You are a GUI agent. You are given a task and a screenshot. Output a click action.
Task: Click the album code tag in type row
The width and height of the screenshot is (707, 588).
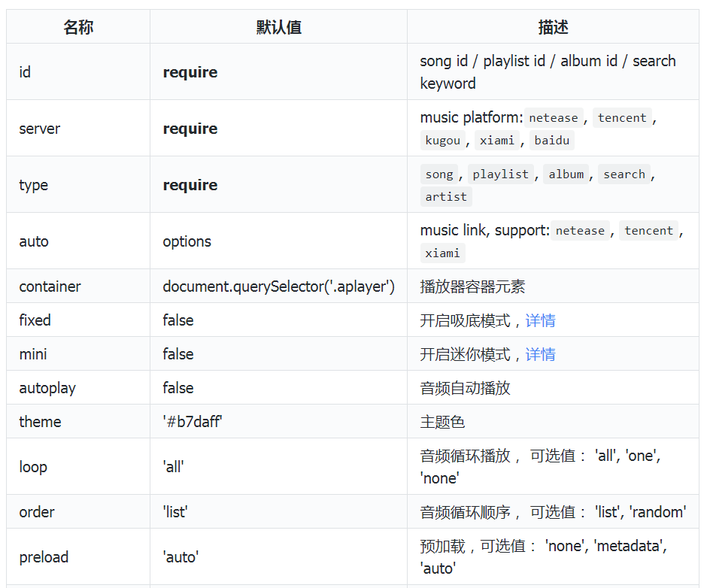point(566,174)
